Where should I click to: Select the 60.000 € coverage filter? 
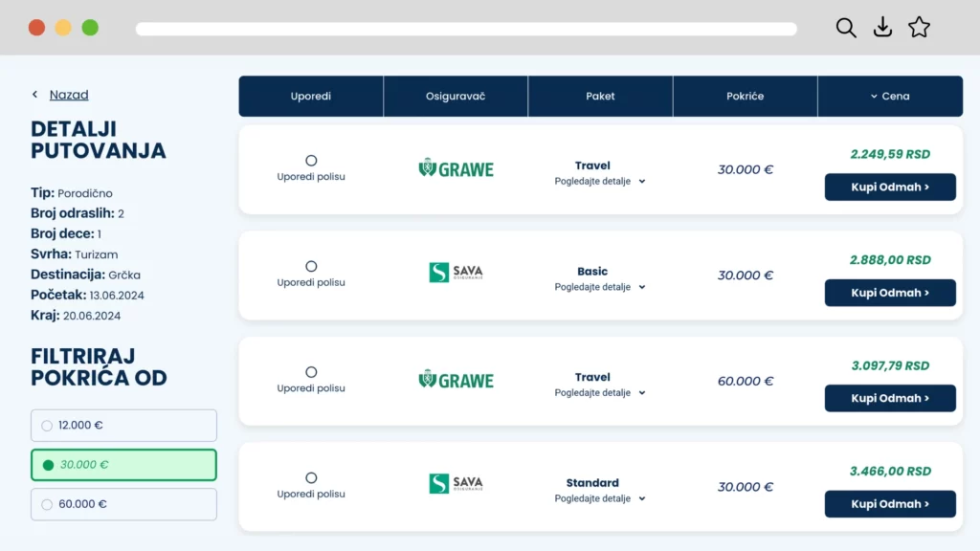pyautogui.click(x=123, y=504)
